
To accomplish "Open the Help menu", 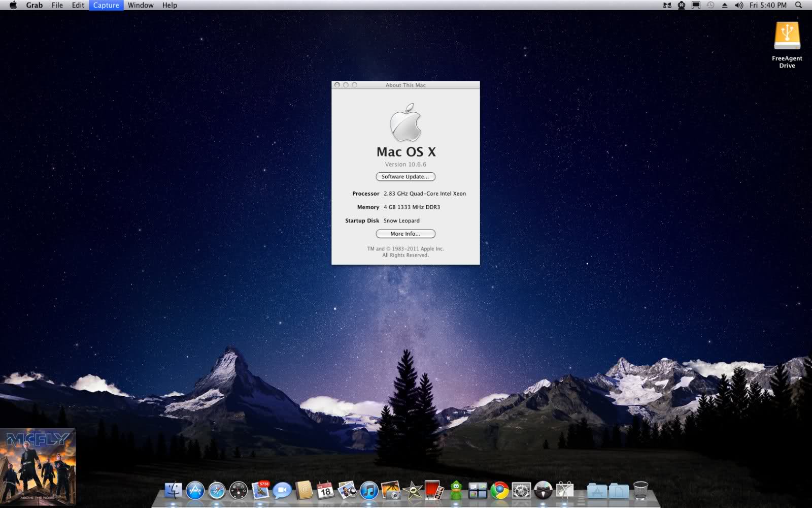I will [x=170, y=5].
